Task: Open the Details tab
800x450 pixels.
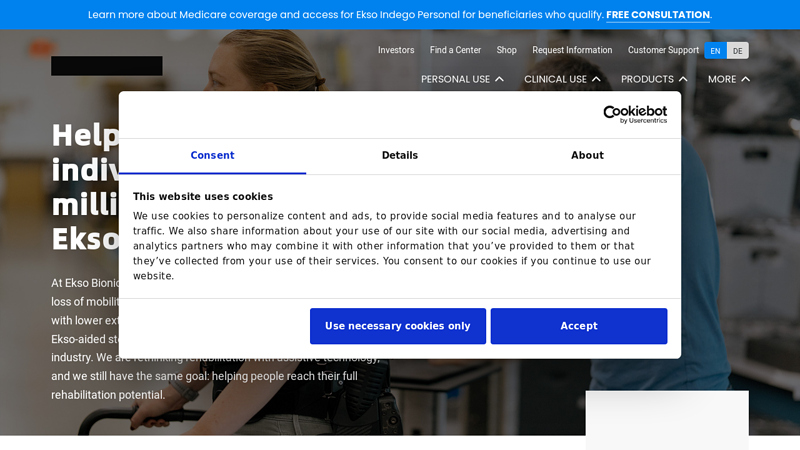Action: 400,156
